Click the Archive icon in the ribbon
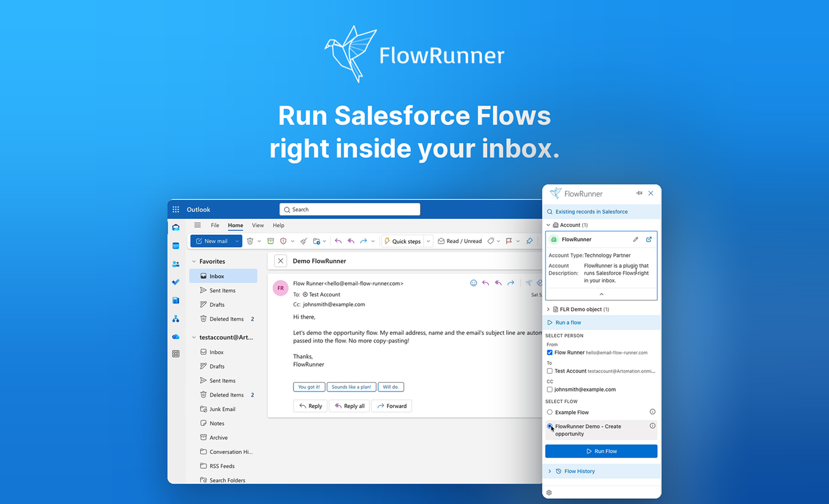Image resolution: width=829 pixels, height=504 pixels. coord(271,241)
